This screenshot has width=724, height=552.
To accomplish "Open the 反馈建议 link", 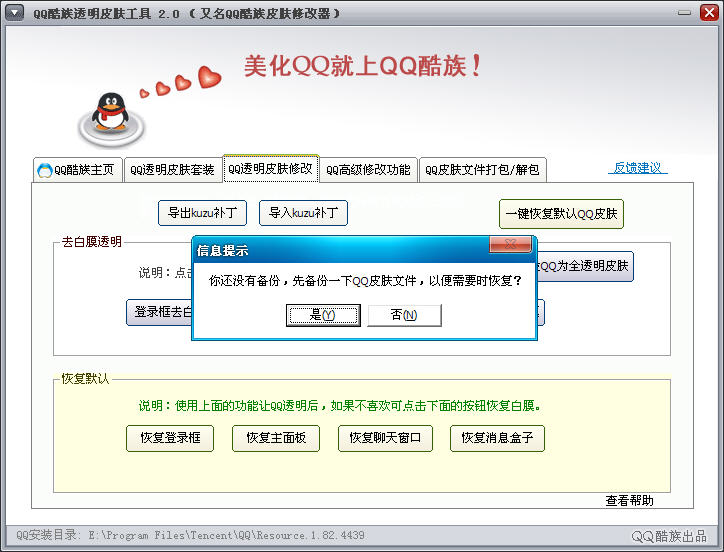I will (638, 168).
